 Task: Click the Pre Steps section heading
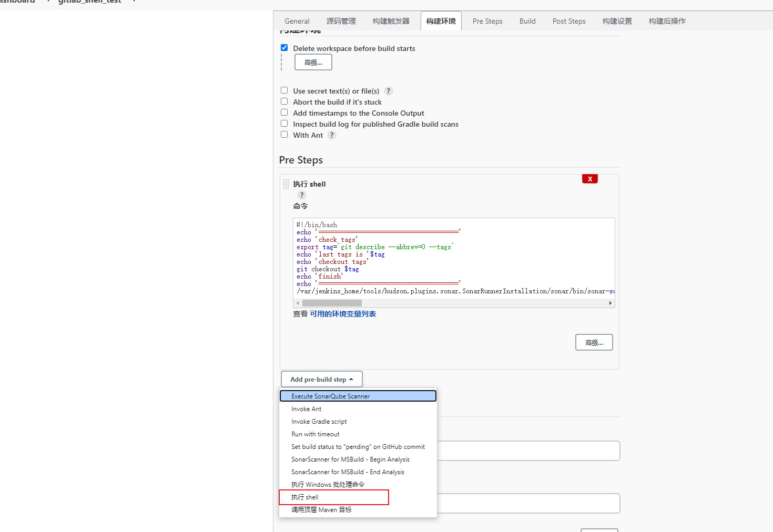301,160
